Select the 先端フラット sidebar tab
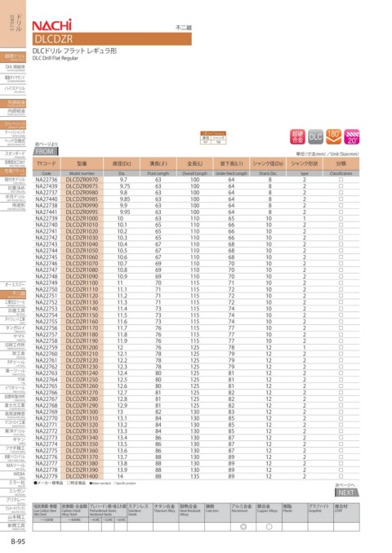 [13, 171]
